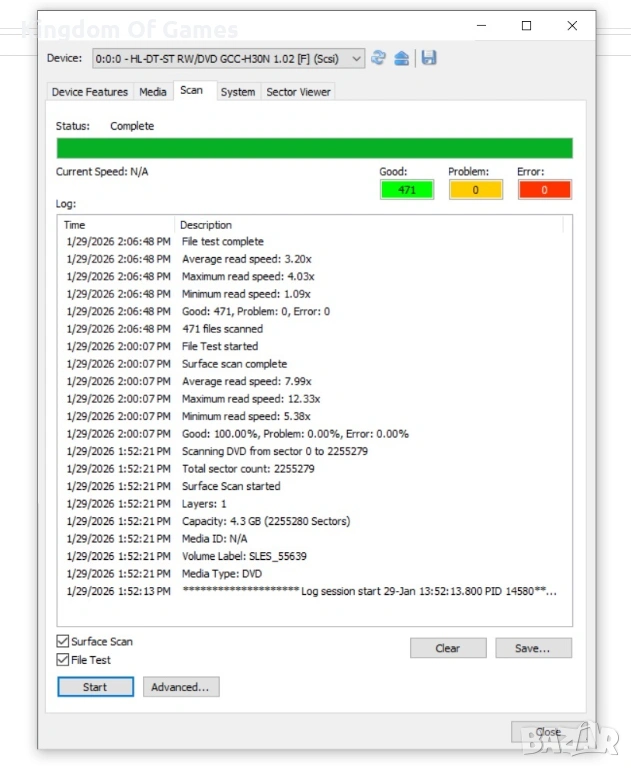The width and height of the screenshot is (631, 768).
Task: Clear the log with the Clear button
Action: click(448, 648)
